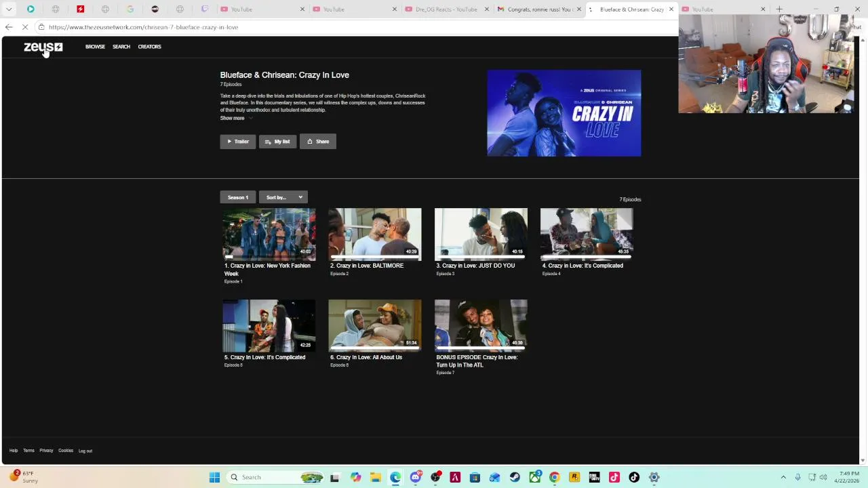Click the Help footer link

pos(14,451)
